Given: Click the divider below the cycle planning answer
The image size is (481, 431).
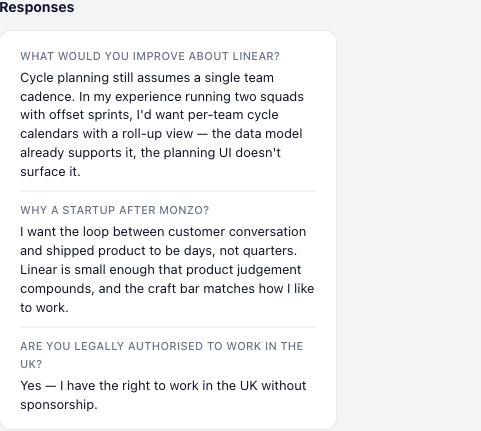Looking at the screenshot, I should (168, 191).
